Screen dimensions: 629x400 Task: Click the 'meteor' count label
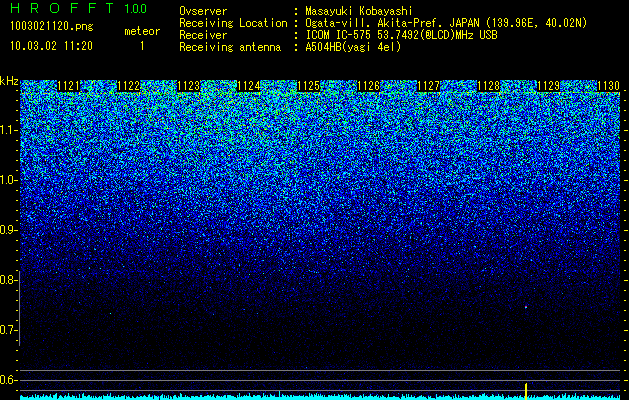[x=142, y=31]
